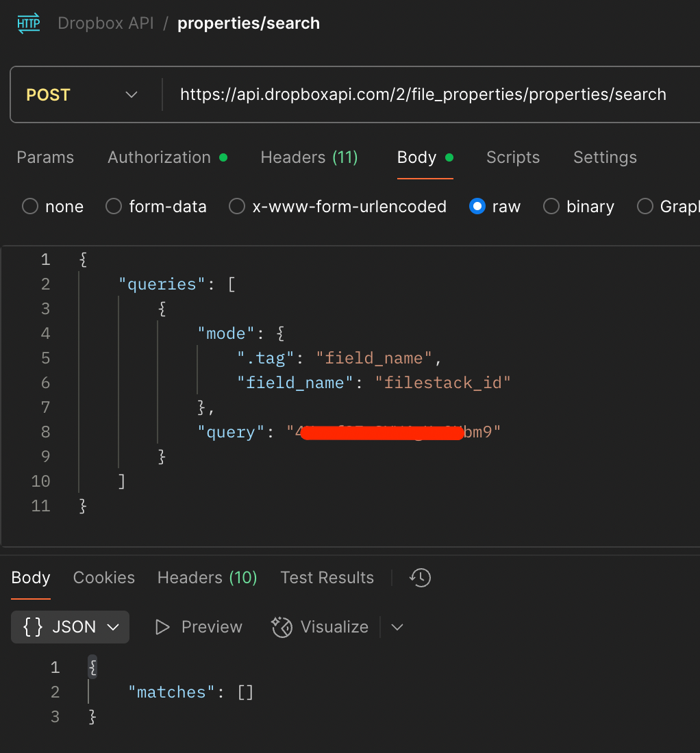Screen dimensions: 700x753
Task: Open the Authorization tab
Action: (159, 157)
